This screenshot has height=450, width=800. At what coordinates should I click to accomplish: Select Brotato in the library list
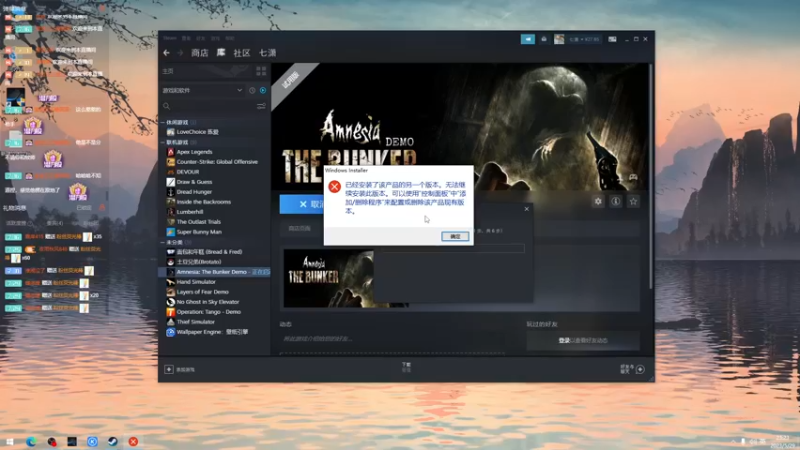pyautogui.click(x=199, y=262)
